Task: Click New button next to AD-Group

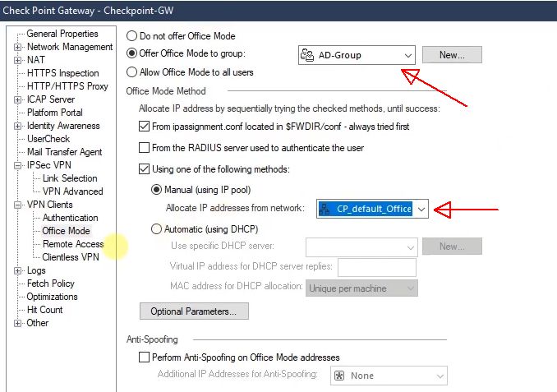Action: coord(452,55)
